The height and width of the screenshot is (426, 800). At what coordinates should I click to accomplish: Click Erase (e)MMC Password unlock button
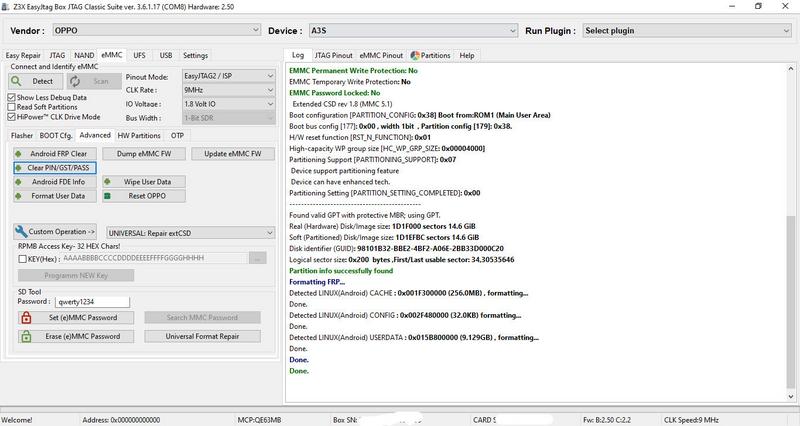(x=76, y=337)
